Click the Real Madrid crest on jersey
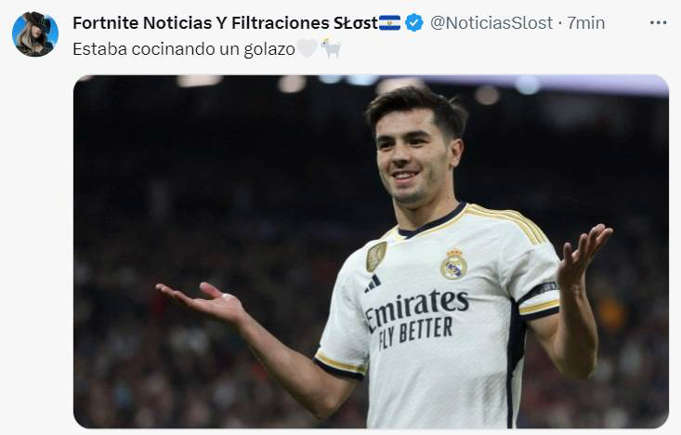This screenshot has height=435, width=681. pos(453,264)
